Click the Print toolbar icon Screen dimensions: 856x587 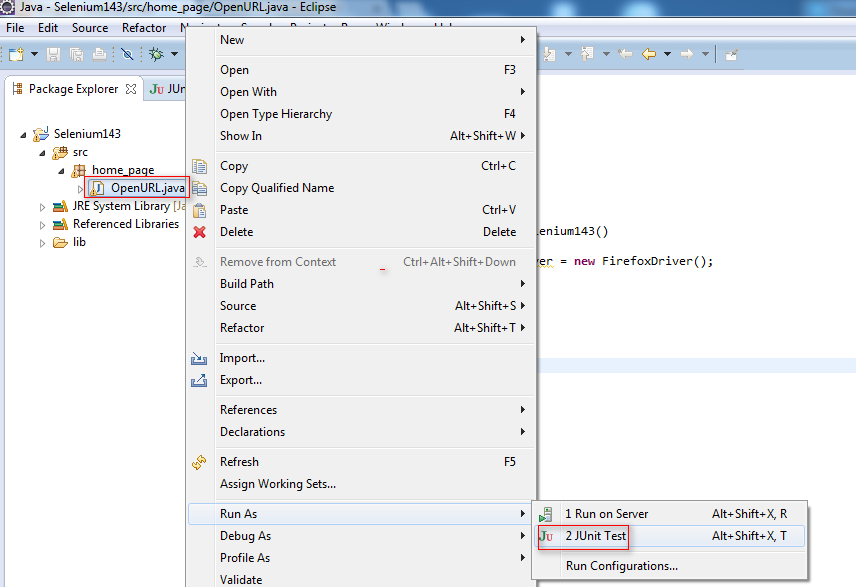99,54
